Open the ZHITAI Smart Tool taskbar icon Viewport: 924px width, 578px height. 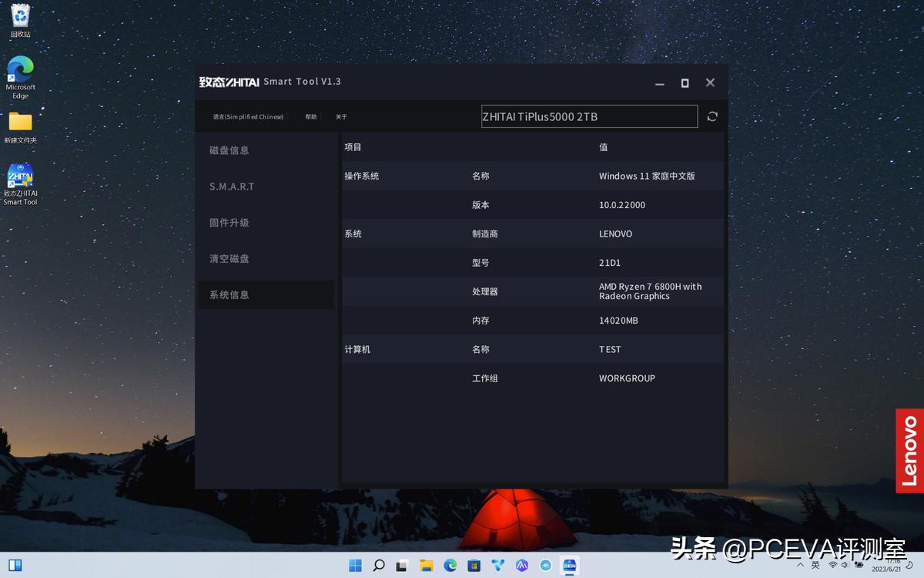[568, 565]
